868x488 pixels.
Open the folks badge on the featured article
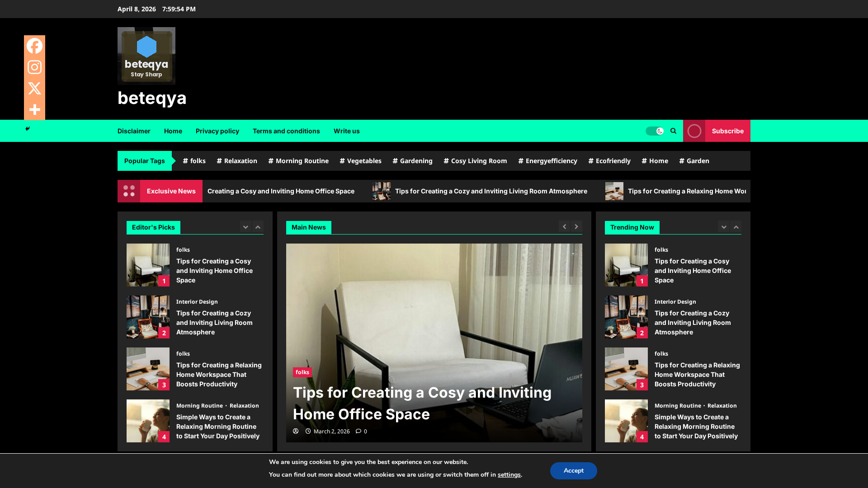coord(302,372)
